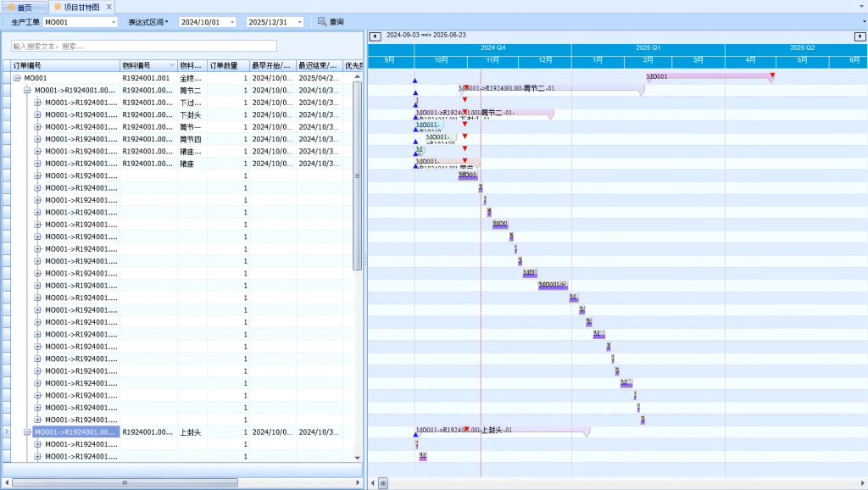Collapse the MO001 root tree node
The width and height of the screenshot is (868, 490).
click(x=17, y=78)
